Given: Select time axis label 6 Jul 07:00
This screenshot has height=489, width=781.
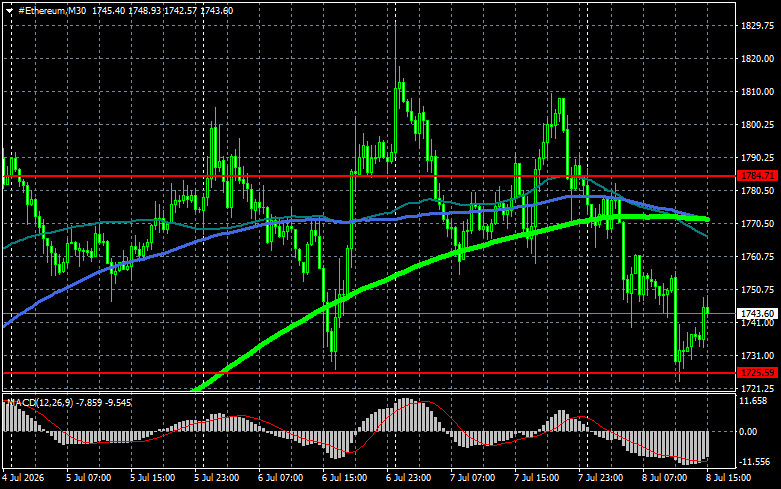Looking at the screenshot, I should point(280,478).
